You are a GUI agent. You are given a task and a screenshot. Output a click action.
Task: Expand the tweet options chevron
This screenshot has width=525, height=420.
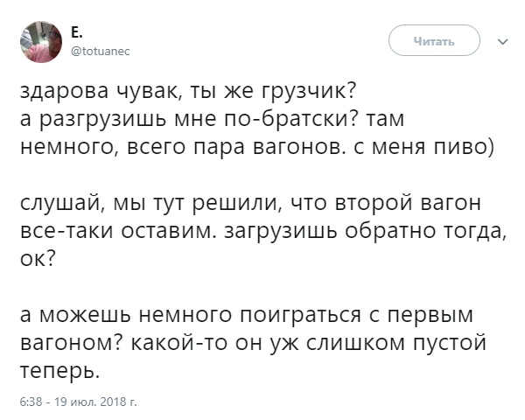(501, 41)
